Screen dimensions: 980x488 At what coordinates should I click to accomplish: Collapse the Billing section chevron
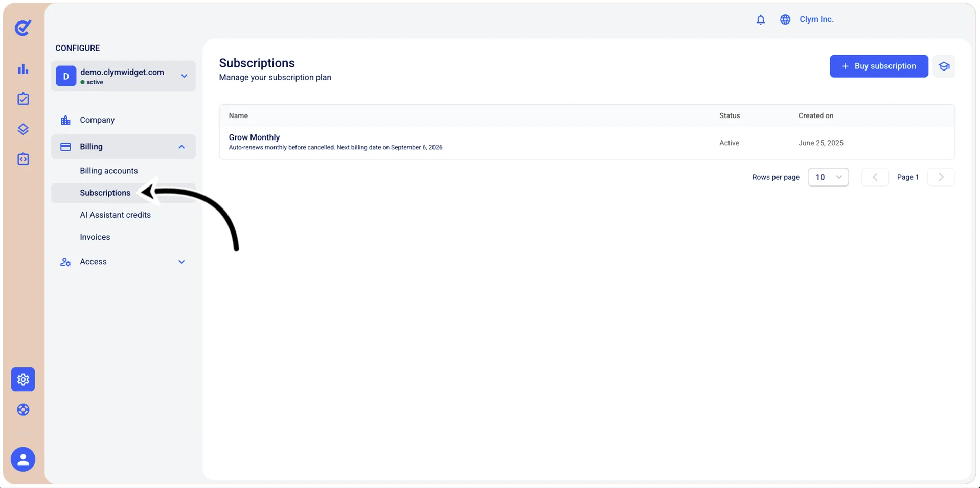coord(181,147)
